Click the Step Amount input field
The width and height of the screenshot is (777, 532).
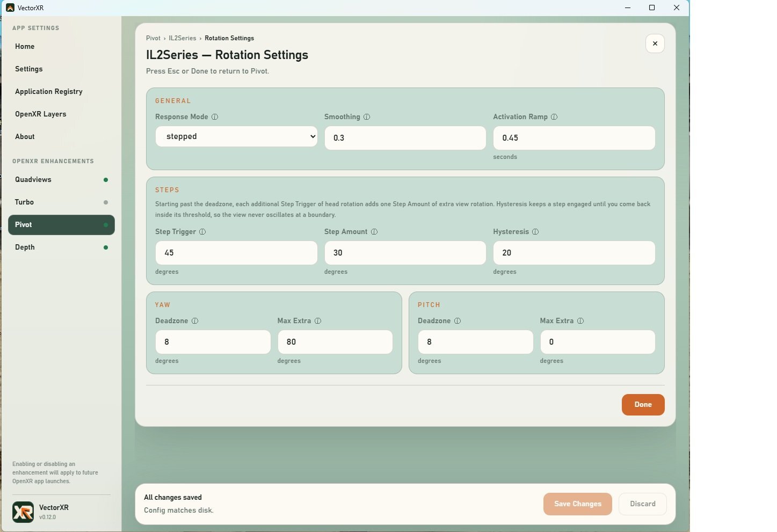[405, 253]
